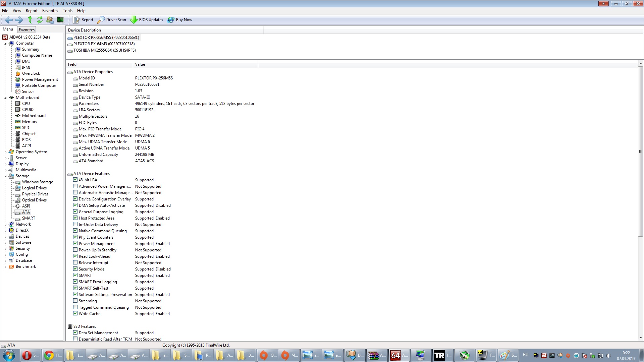Open the Driver Scan tool

[112, 20]
